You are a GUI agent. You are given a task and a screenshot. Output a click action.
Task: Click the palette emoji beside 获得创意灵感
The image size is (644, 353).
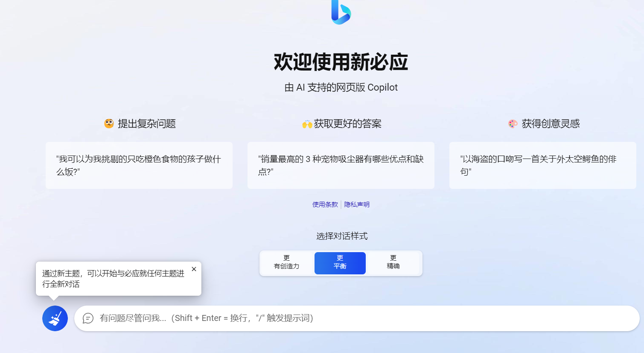pyautogui.click(x=513, y=124)
